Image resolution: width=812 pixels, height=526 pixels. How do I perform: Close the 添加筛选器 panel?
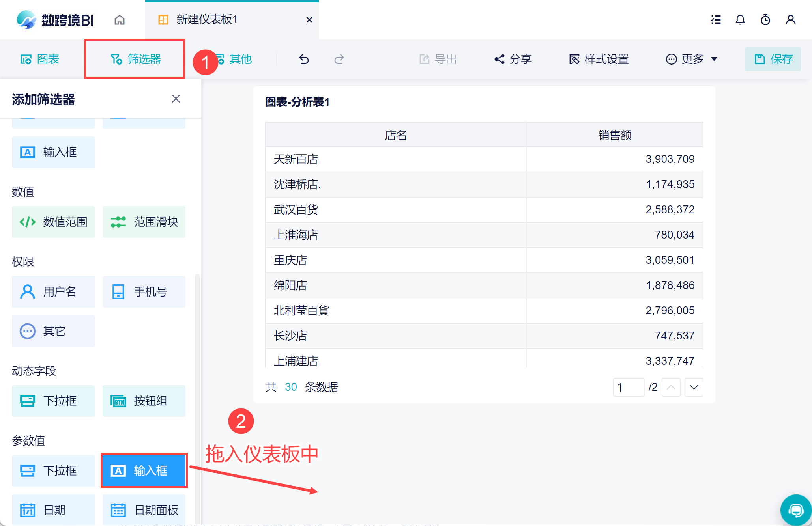click(x=176, y=99)
